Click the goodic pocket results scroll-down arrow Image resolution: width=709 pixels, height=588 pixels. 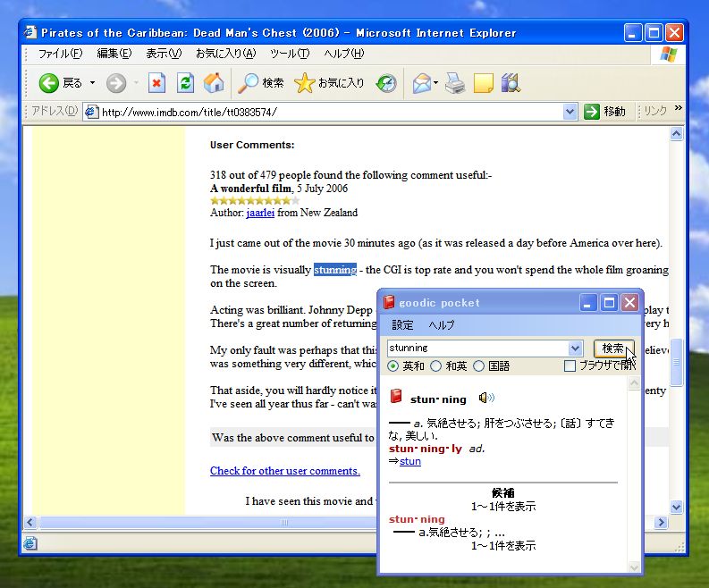click(634, 567)
